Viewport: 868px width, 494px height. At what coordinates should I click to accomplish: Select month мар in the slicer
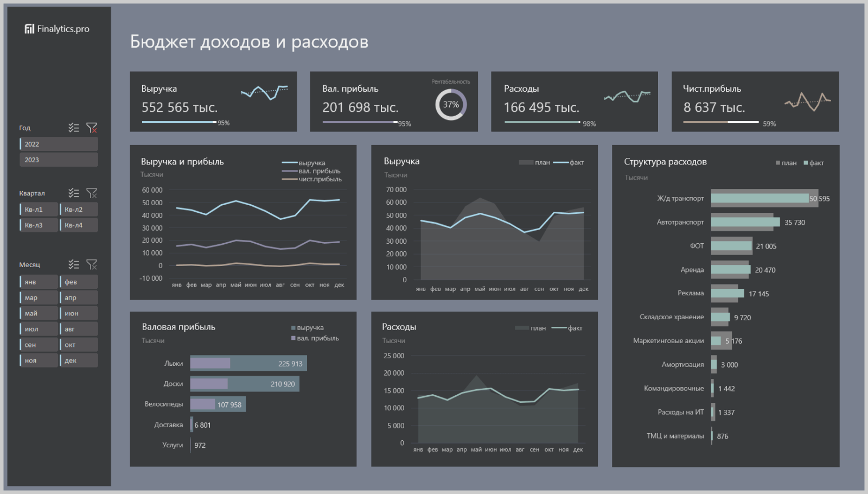tap(39, 297)
